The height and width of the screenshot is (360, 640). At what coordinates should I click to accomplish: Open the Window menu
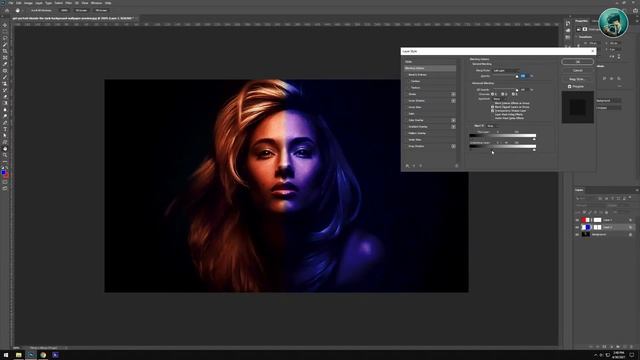[x=96, y=3]
